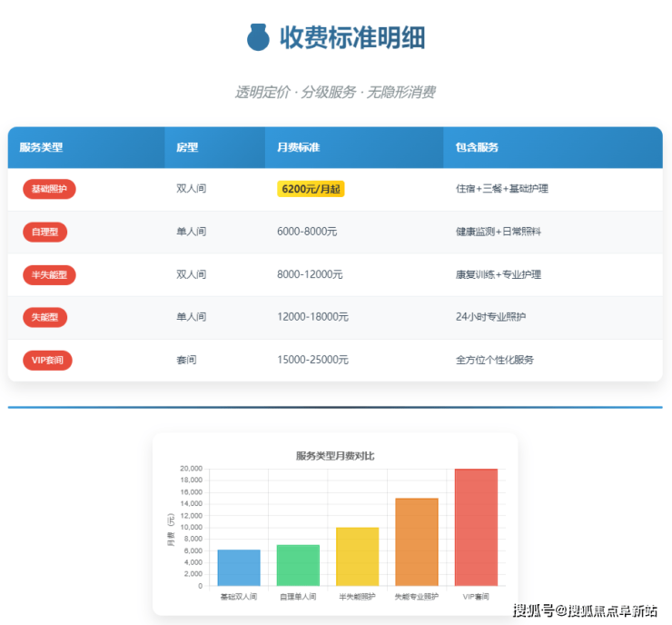672x625 pixels.
Task: Select the yellow 半失能照护 chart bar
Action: [x=357, y=556]
